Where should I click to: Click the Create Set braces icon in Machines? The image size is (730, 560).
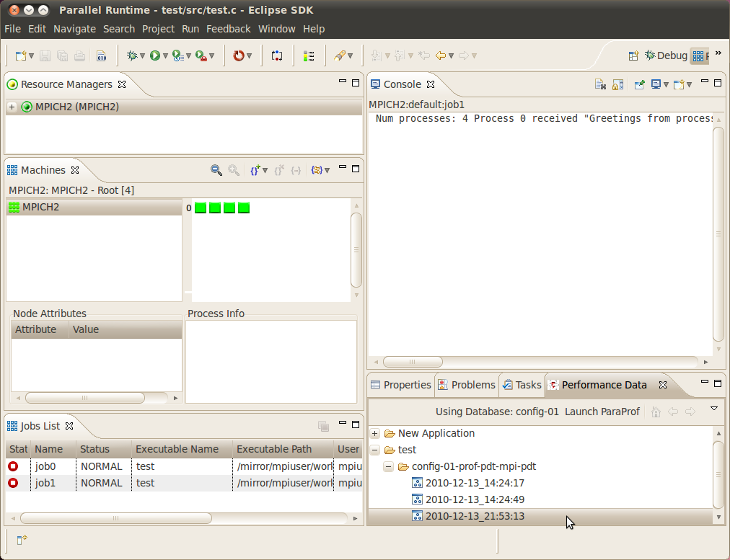(x=255, y=170)
